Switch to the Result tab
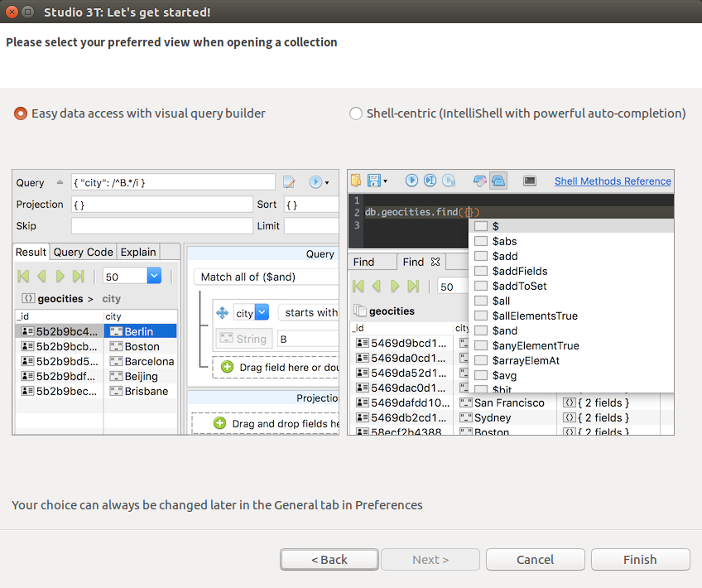Image resolution: width=702 pixels, height=588 pixels. 31,252
